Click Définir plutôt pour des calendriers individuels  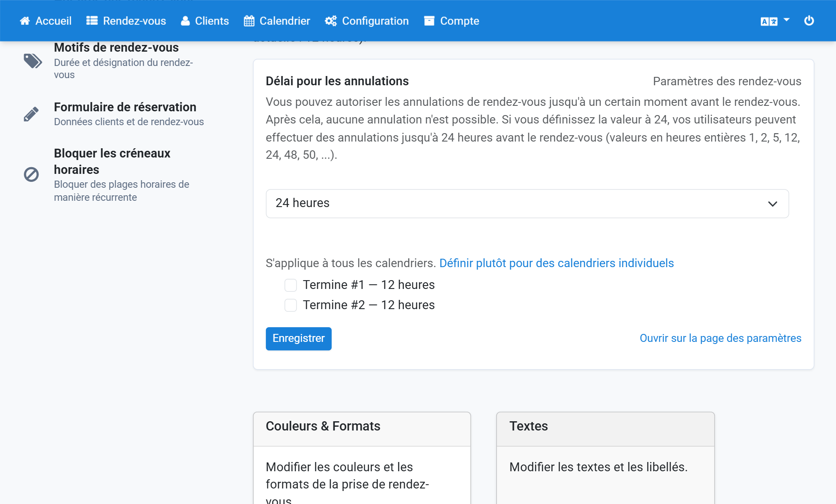pos(557,263)
